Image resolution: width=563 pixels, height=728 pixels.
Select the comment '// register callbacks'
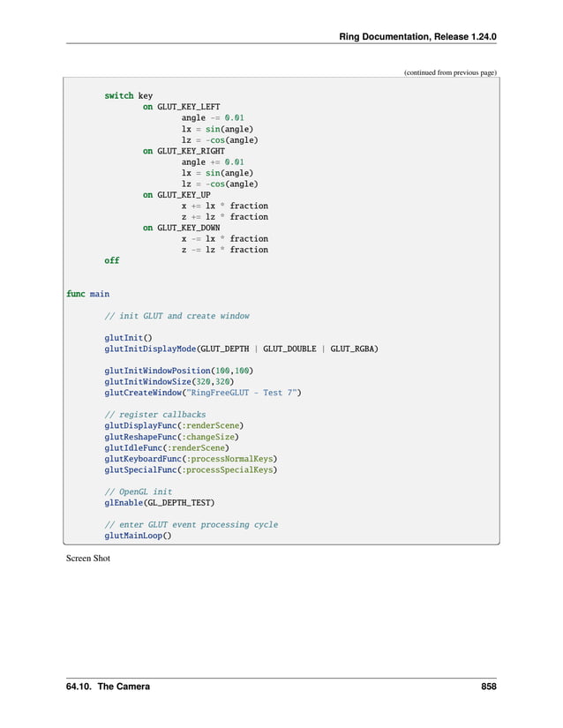tap(155, 415)
